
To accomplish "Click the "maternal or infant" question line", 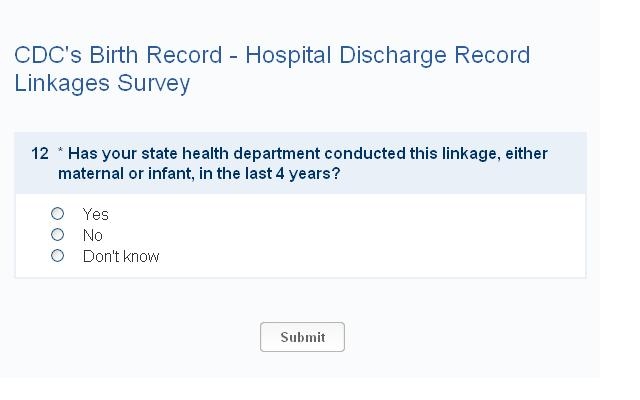I will 120,174.
